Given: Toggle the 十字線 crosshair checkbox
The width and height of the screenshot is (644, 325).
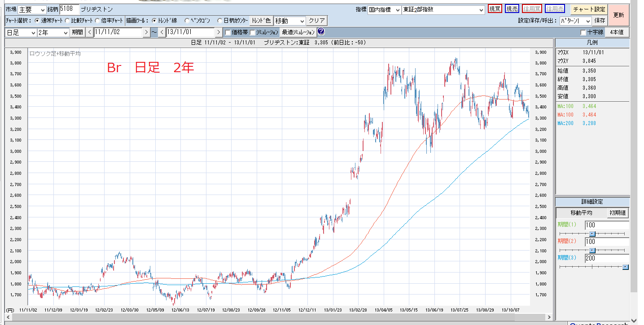Looking at the screenshot, I should coord(583,32).
